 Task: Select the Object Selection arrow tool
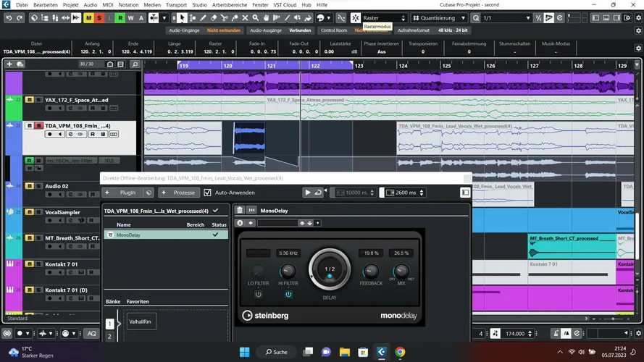click(182, 18)
